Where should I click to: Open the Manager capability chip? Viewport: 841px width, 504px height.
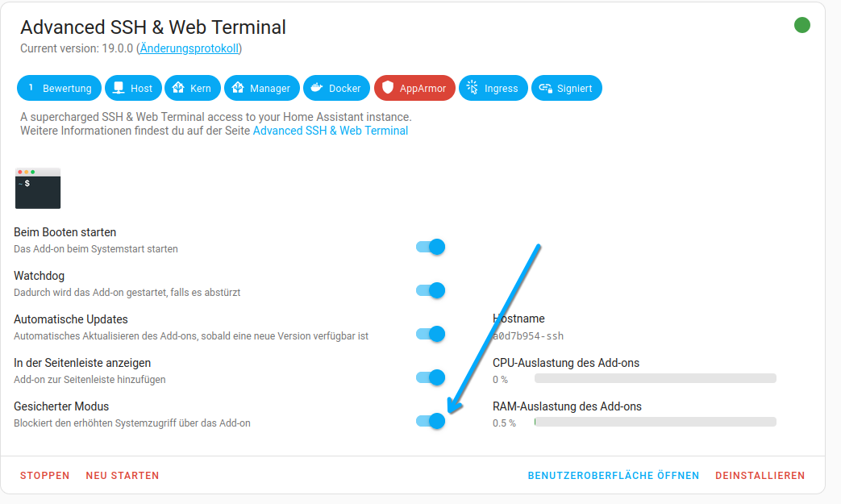point(262,88)
